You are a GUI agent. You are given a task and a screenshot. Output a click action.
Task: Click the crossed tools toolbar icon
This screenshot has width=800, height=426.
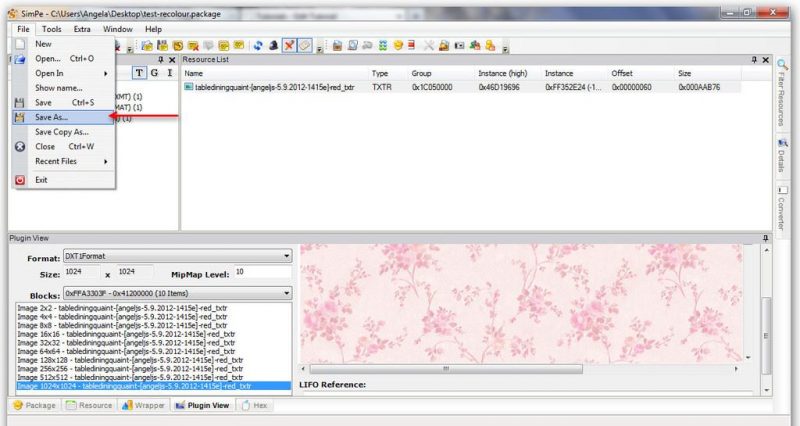click(x=429, y=46)
